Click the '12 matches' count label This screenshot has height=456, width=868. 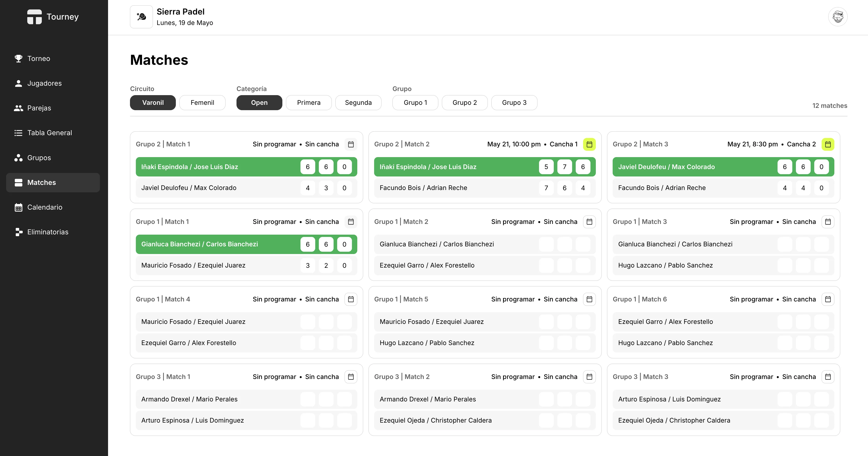click(830, 106)
